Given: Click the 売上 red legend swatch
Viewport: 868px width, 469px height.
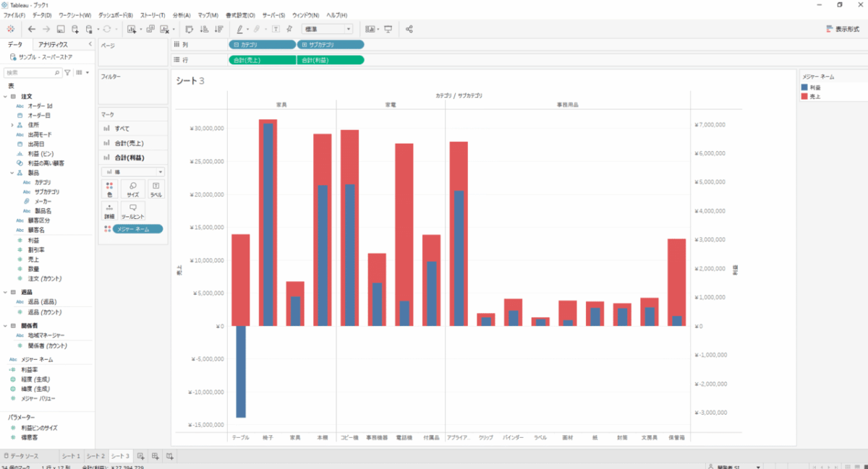Looking at the screenshot, I should (x=805, y=95).
